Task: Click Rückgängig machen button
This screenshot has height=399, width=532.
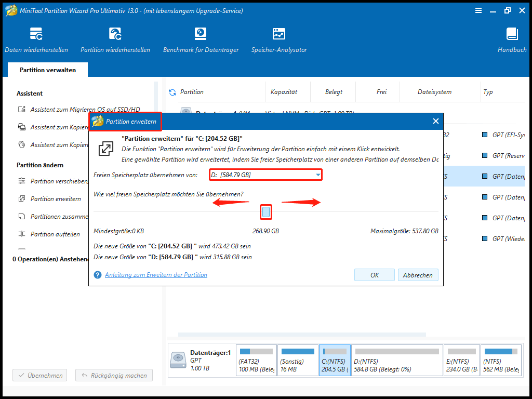Action: click(114, 375)
